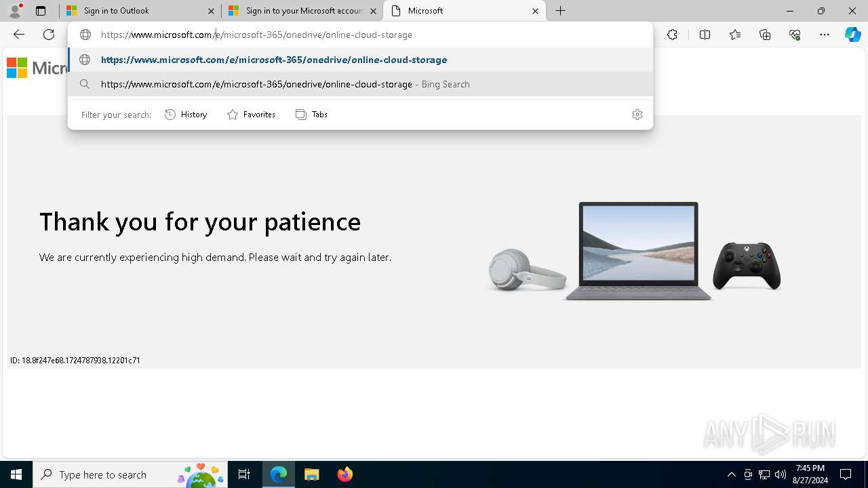Restore down the Edge window

click(x=821, y=11)
